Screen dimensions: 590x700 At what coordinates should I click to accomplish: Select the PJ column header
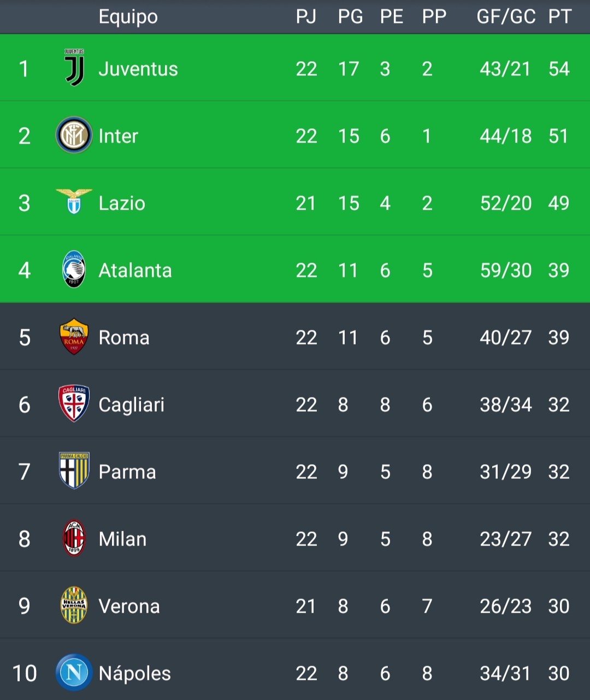point(306,17)
